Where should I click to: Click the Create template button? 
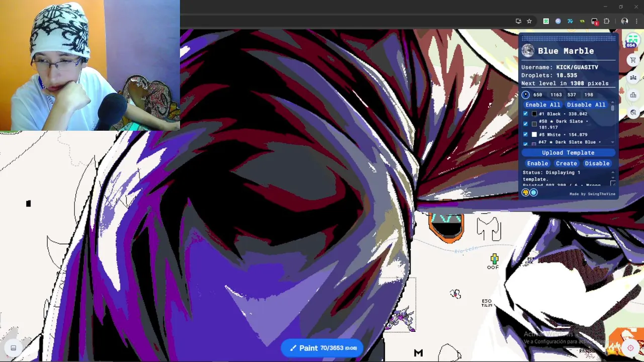pyautogui.click(x=567, y=163)
